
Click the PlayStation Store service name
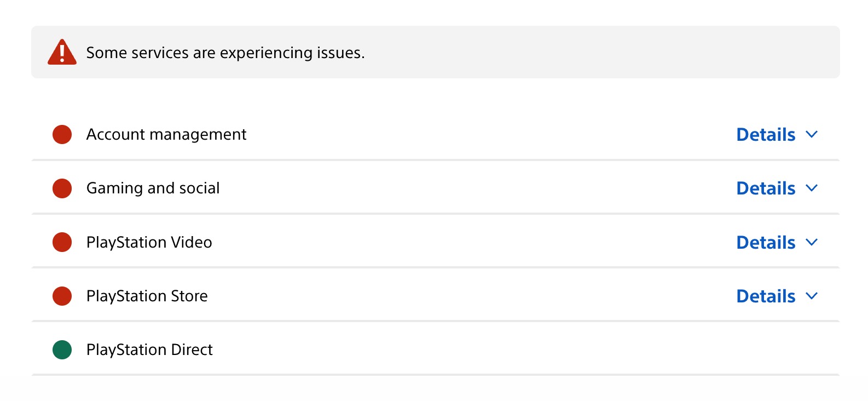pos(147,296)
